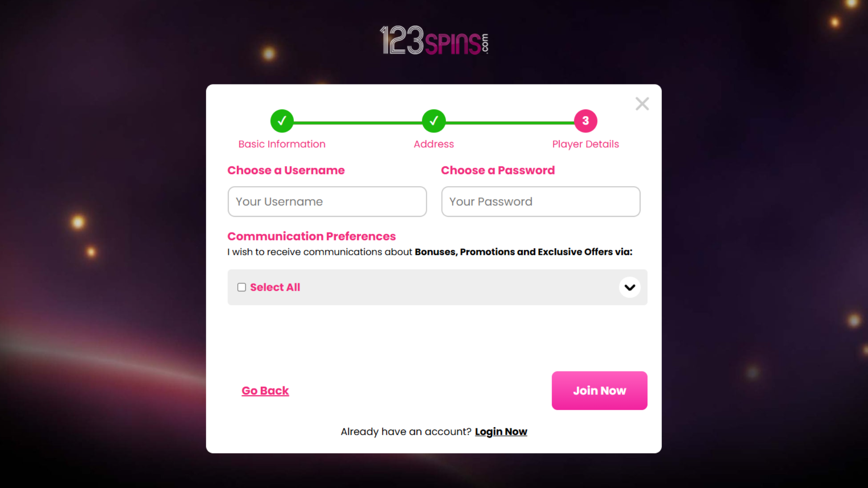
Task: Select the Player Details step label
Action: (585, 144)
